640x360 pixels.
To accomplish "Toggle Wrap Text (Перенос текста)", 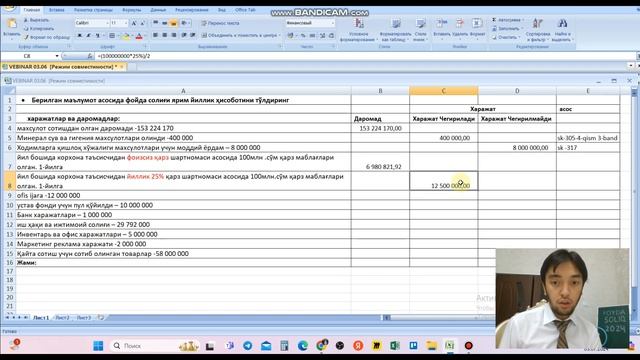I will (220, 23).
